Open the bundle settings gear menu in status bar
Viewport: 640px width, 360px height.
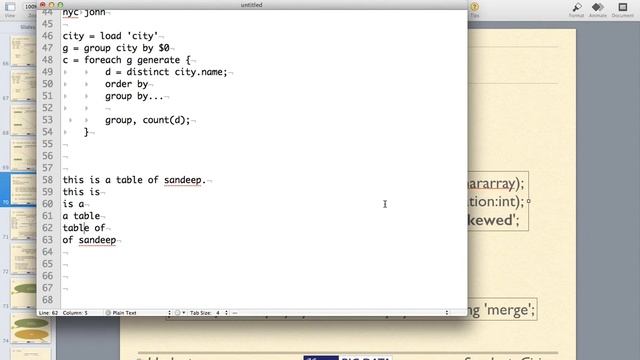(180, 313)
